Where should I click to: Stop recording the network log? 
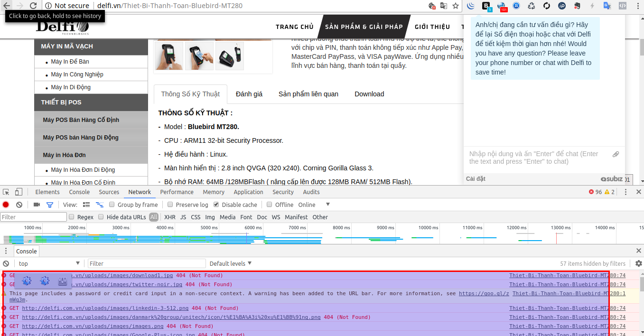click(6, 205)
